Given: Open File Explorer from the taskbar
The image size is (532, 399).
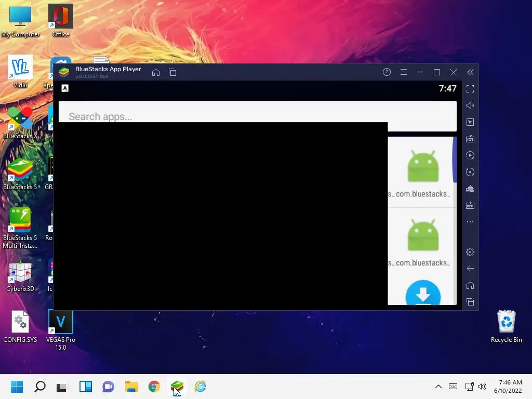Looking at the screenshot, I should pyautogui.click(x=131, y=387).
